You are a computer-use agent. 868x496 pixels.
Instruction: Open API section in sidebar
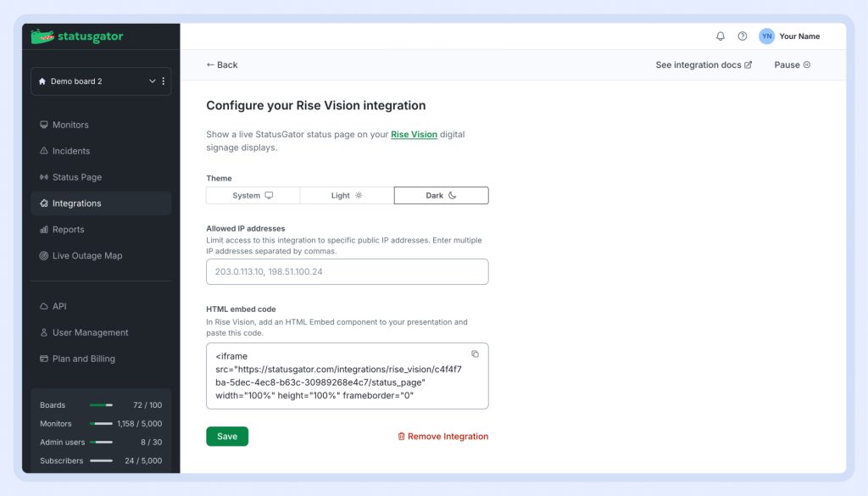(101, 306)
